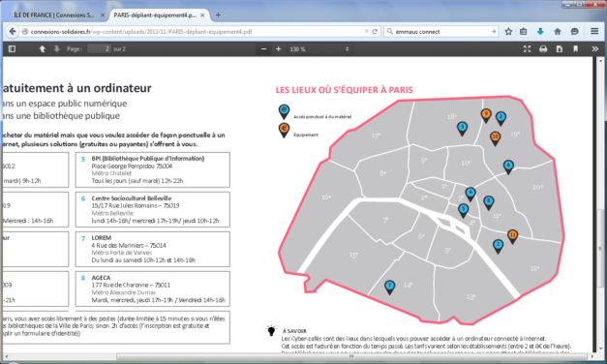Click the 15e arrondissement label on map
The height and width of the screenshot is (364, 607).
click(353, 256)
